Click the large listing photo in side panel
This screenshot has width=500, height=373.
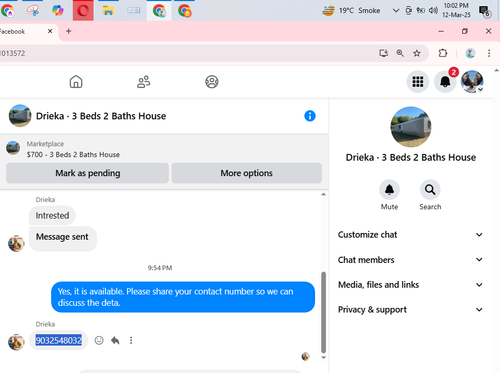pyautogui.click(x=411, y=127)
